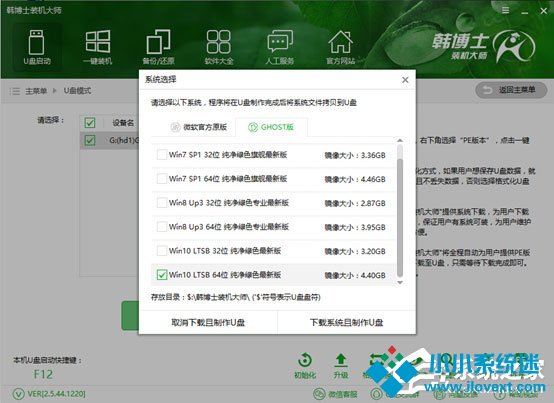
Task: Open the 软件大全 toolbar section
Action: pyautogui.click(x=219, y=46)
